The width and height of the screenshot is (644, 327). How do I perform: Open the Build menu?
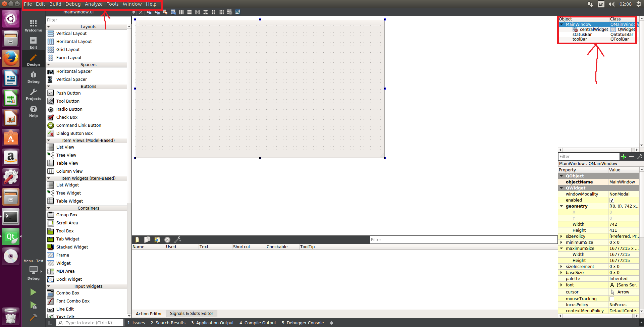click(x=55, y=4)
